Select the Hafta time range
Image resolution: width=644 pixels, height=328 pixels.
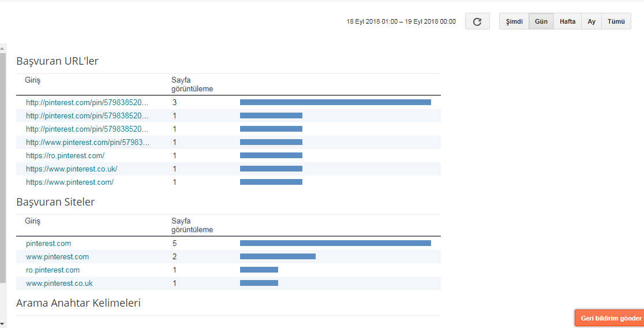[567, 21]
